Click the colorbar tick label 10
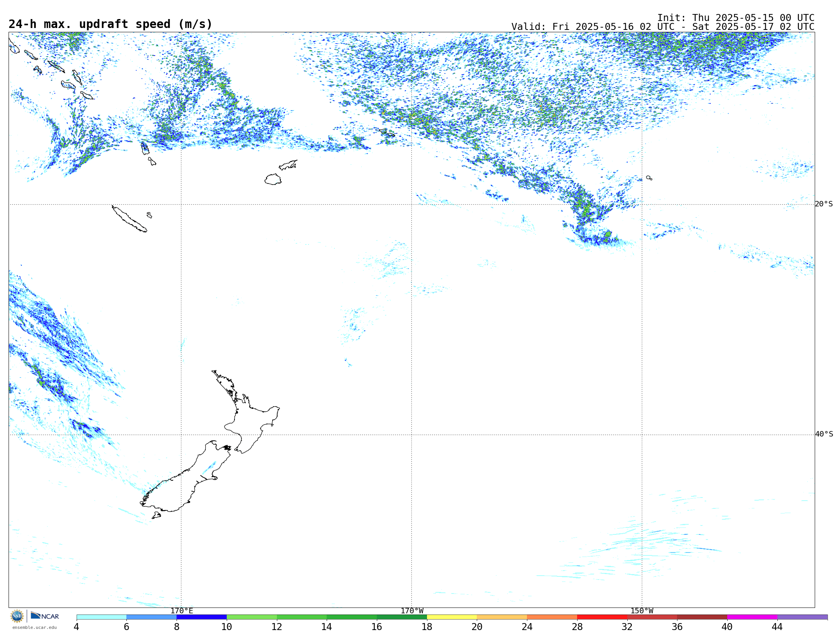Screen dimensions: 840x632 pyautogui.click(x=227, y=627)
